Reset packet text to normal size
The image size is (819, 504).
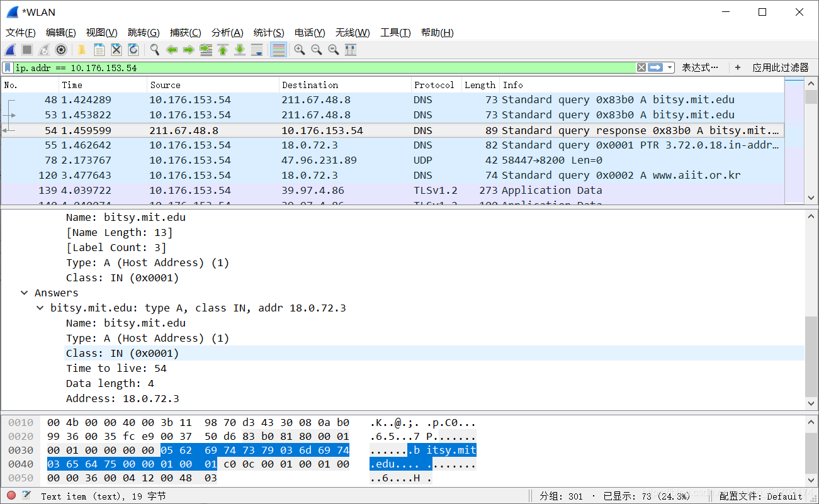[334, 50]
